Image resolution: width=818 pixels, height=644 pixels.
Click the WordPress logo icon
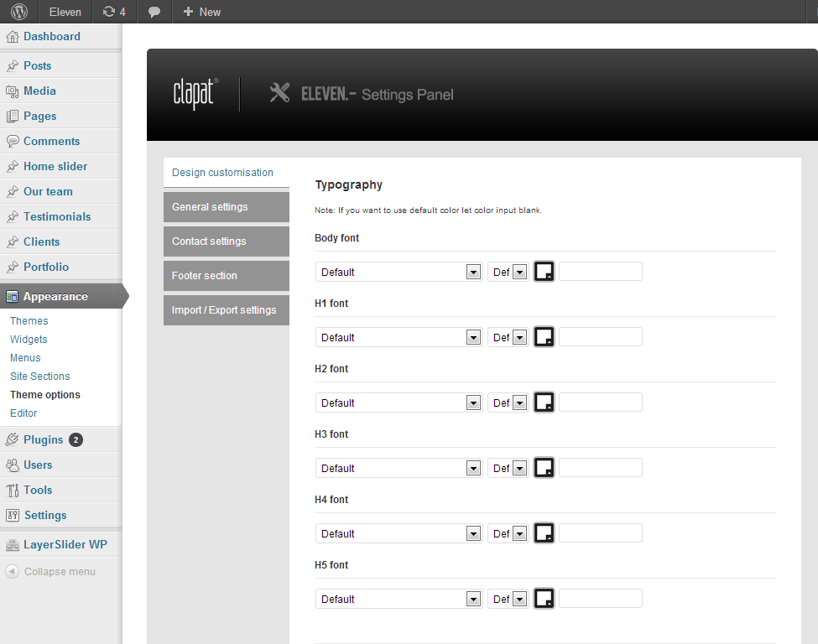click(19, 12)
